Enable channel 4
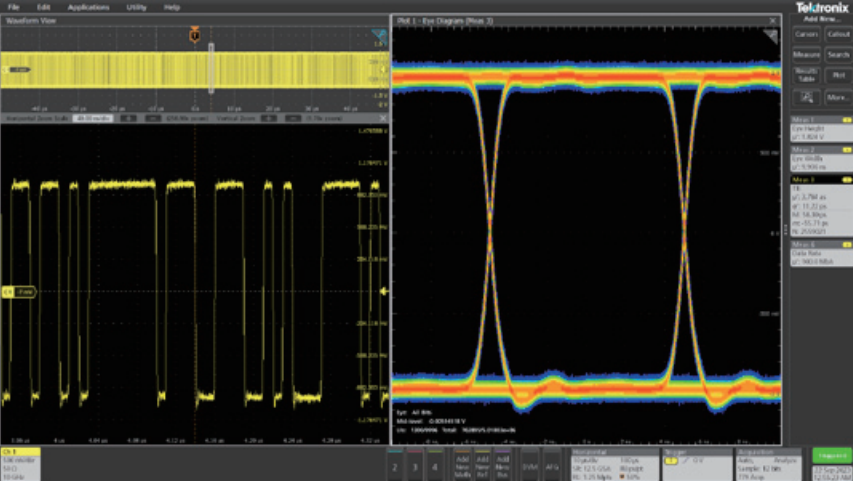This screenshot has height=481, width=853. point(434,466)
